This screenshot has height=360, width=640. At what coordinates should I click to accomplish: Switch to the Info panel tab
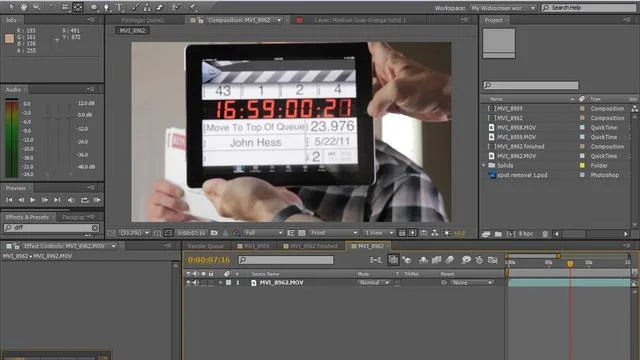(x=11, y=20)
